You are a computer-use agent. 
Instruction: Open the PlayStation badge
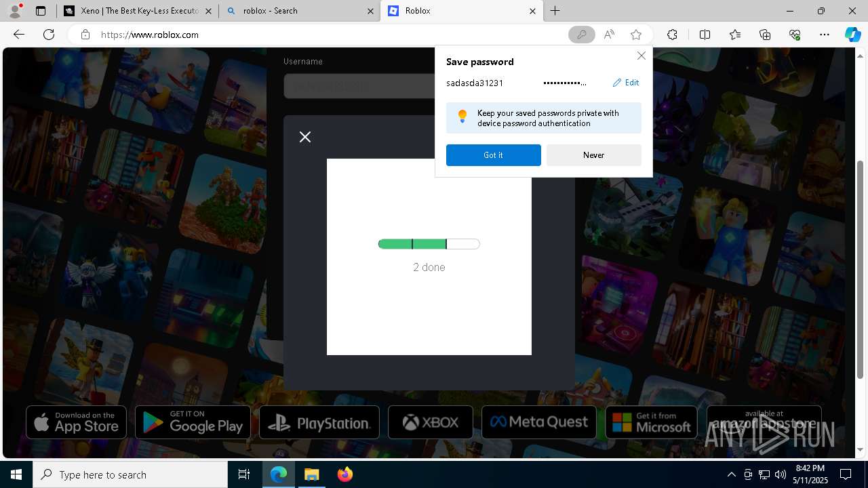[x=319, y=422]
